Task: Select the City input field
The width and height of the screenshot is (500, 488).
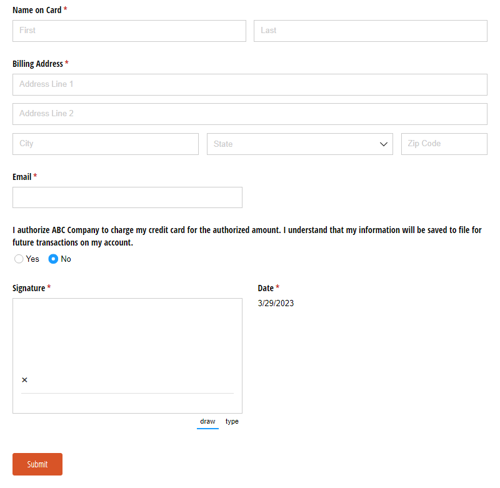Action: pos(106,144)
